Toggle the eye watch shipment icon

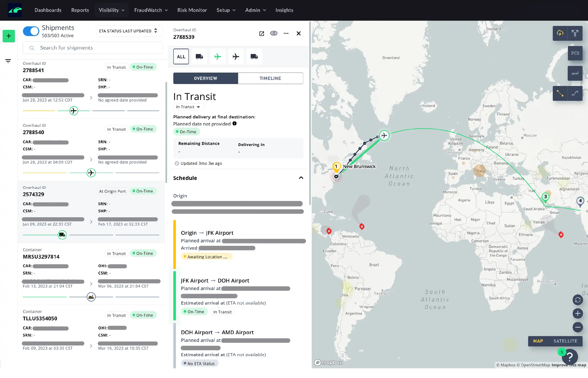pyautogui.click(x=274, y=33)
